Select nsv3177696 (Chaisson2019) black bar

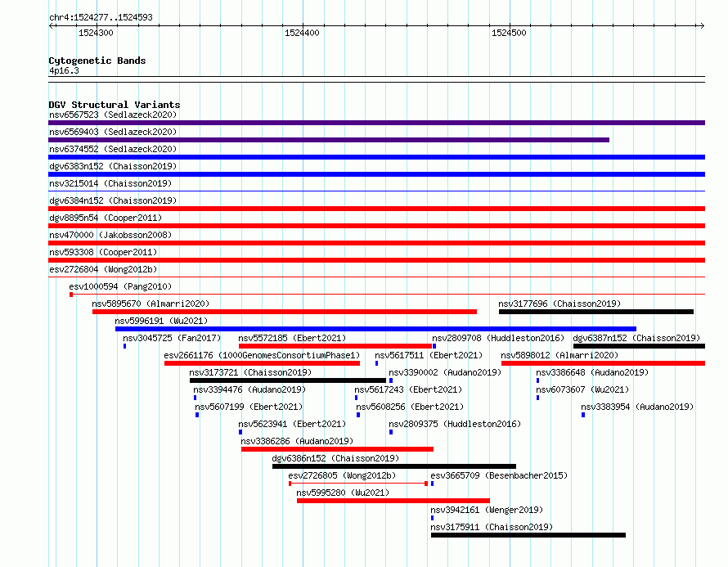click(x=596, y=312)
